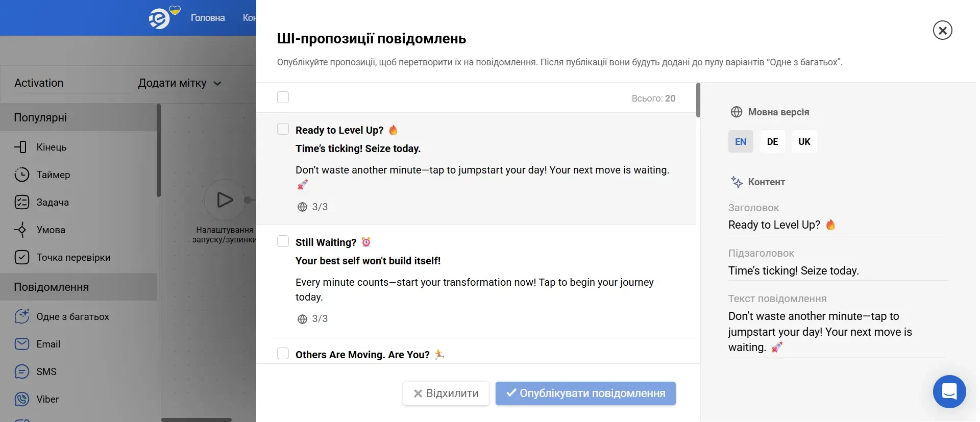This screenshot has height=422, width=980.
Task: Check the 'Ready to Level Up?' suggestion
Action: [283, 129]
